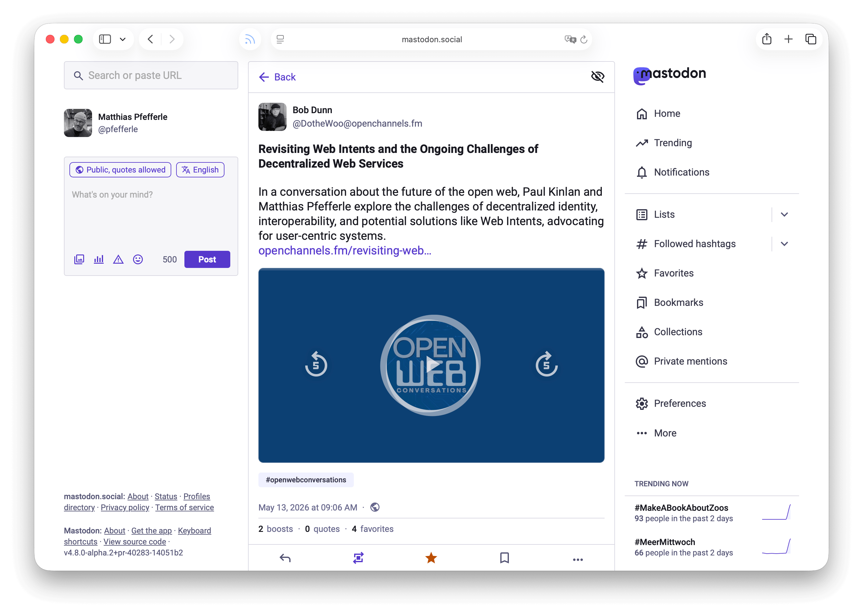
Task: Open Bookmarks in the sidebar
Action: 669,302
